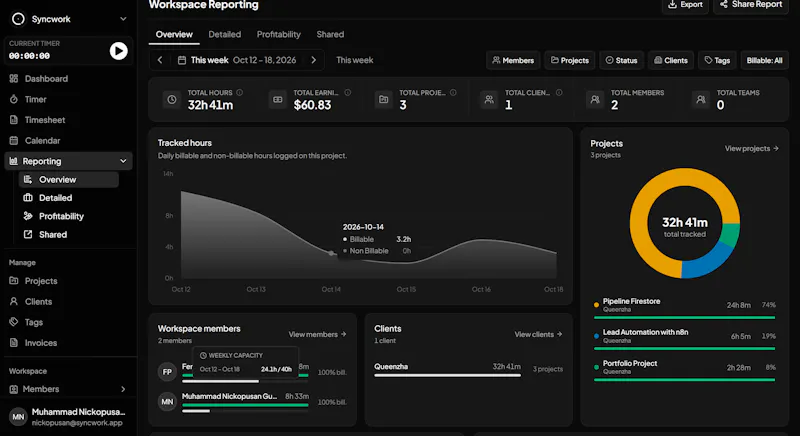Viewport: 800px width, 436px height.
Task: Open the Clients filter dropdown
Action: (x=671, y=60)
